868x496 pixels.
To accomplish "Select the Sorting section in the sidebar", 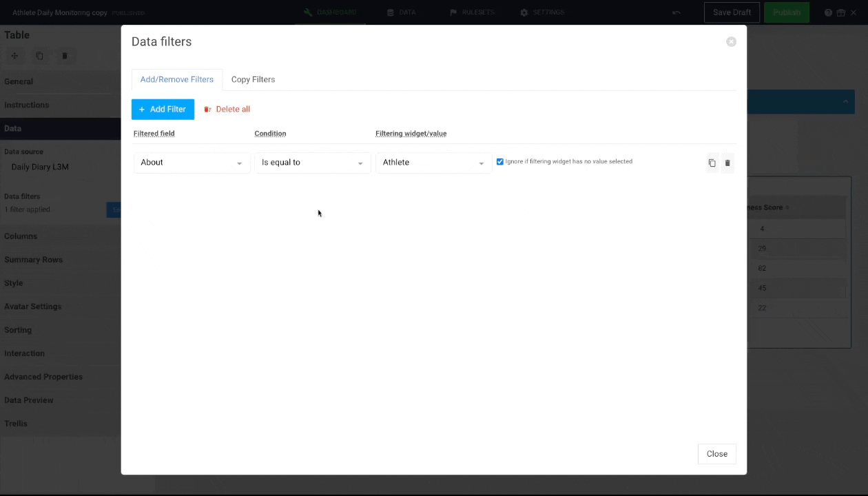I will 18,329.
